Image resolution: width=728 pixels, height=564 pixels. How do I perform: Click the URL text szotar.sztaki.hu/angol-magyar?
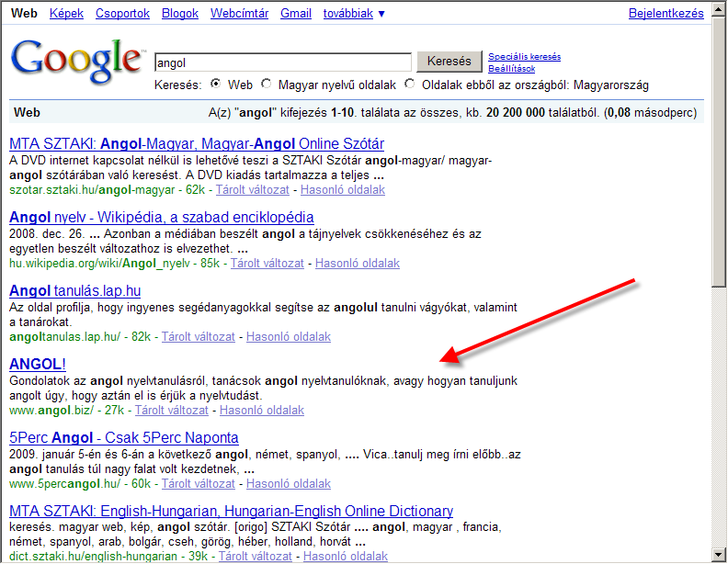tap(92, 190)
